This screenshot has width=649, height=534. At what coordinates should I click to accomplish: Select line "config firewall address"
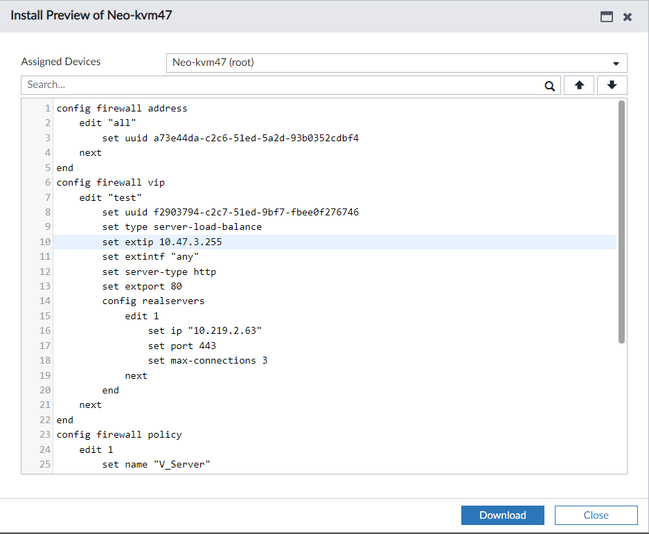pos(121,108)
